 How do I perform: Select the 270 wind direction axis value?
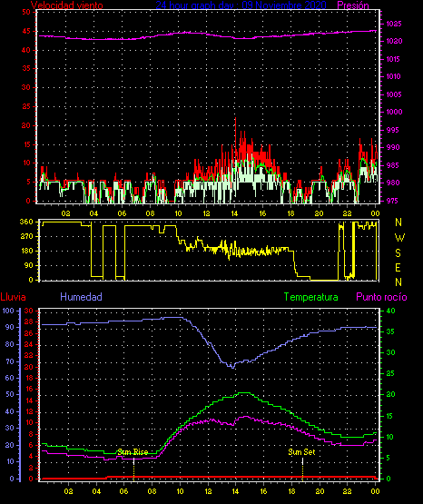coord(26,237)
